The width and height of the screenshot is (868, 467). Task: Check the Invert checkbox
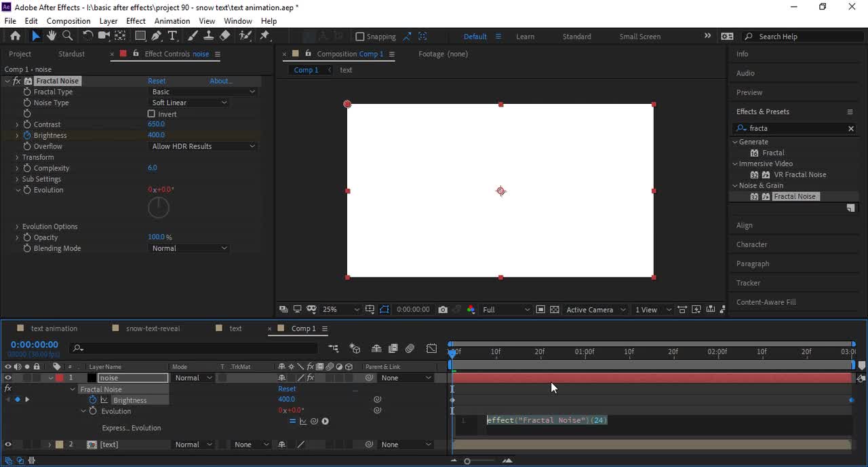click(x=151, y=114)
